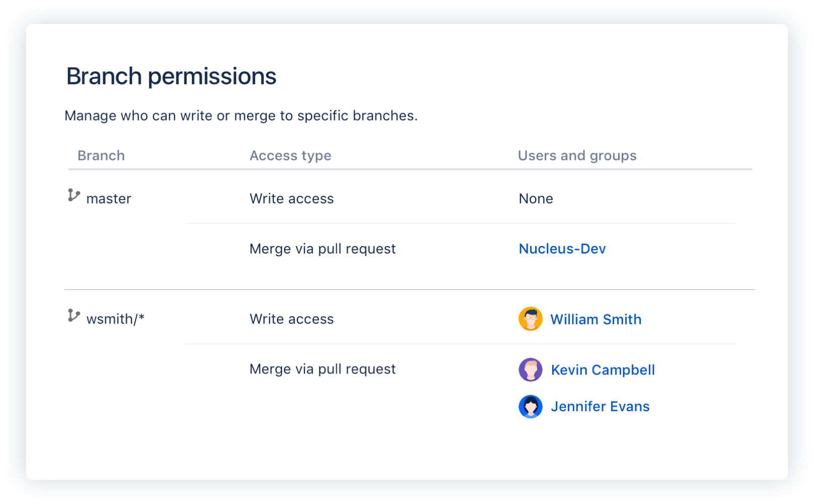814x504 pixels.
Task: Select Merge via pull request under master
Action: [323, 248]
